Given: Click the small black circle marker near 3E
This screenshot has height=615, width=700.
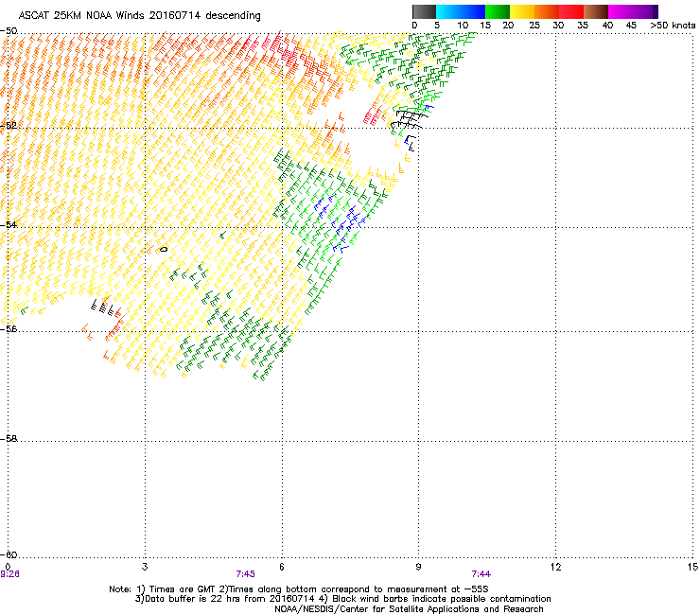Looking at the screenshot, I should coord(164,249).
